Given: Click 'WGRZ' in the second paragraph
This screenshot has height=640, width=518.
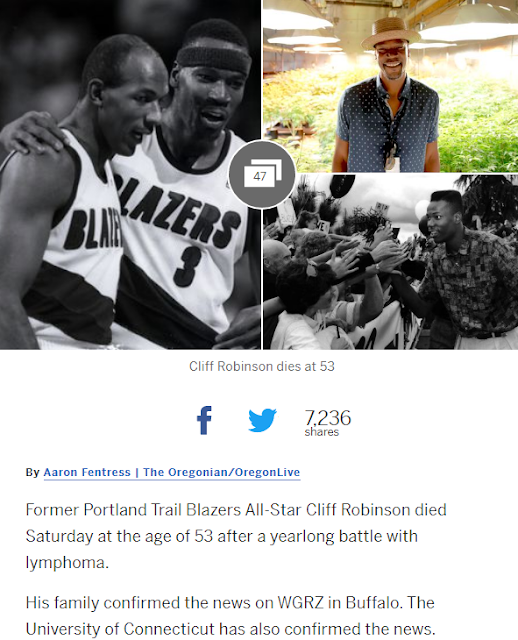Looking at the screenshot, I should (x=300, y=602).
